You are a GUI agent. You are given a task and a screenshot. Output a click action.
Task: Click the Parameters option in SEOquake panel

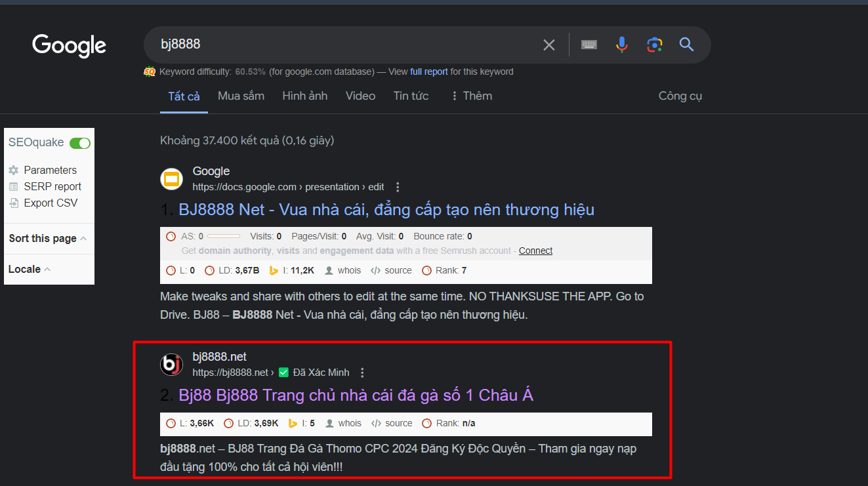pyautogui.click(x=50, y=170)
